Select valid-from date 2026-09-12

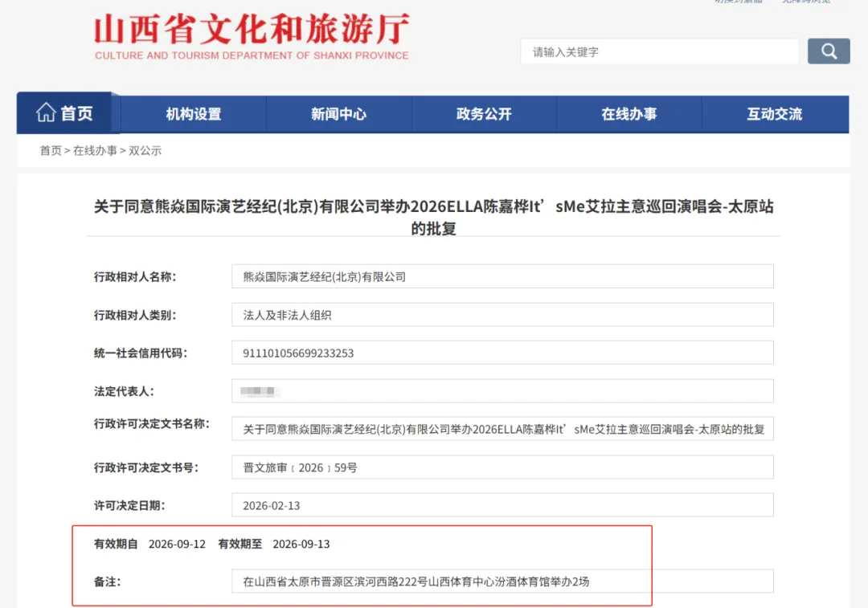(177, 544)
